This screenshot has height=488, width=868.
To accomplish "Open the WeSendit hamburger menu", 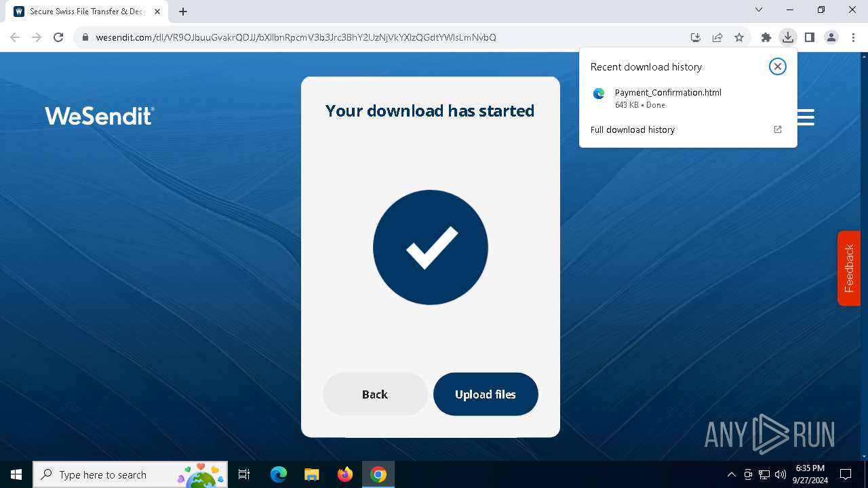I will pyautogui.click(x=806, y=118).
